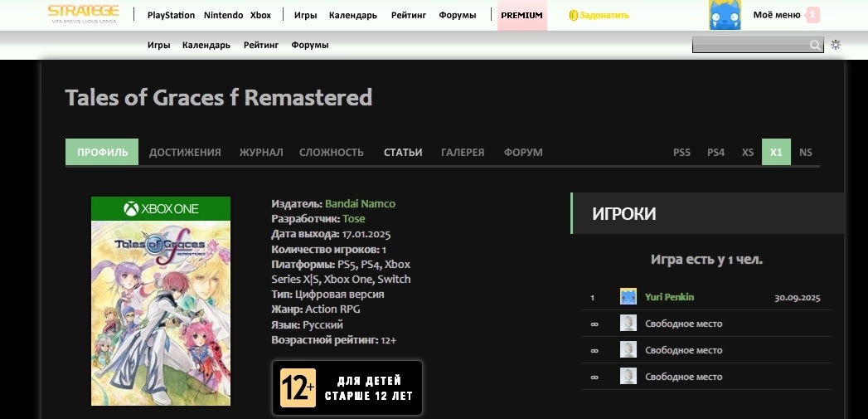868x419 pixels.
Task: Select the PS5 platform tab
Action: coord(681,153)
